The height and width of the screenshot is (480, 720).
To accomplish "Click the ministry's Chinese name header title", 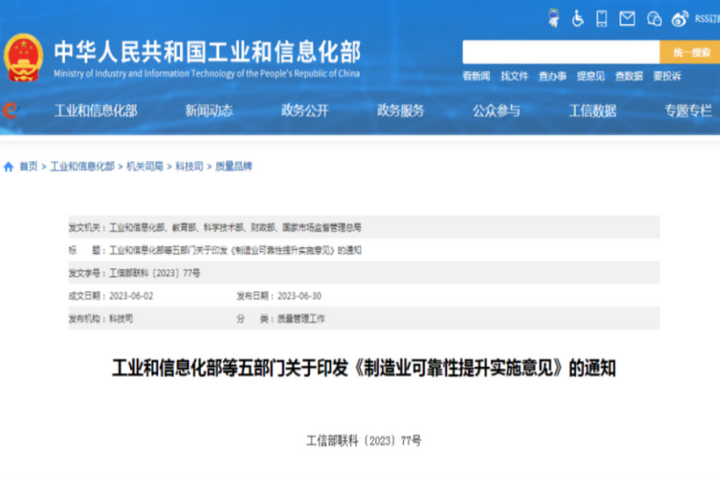I will (208, 51).
